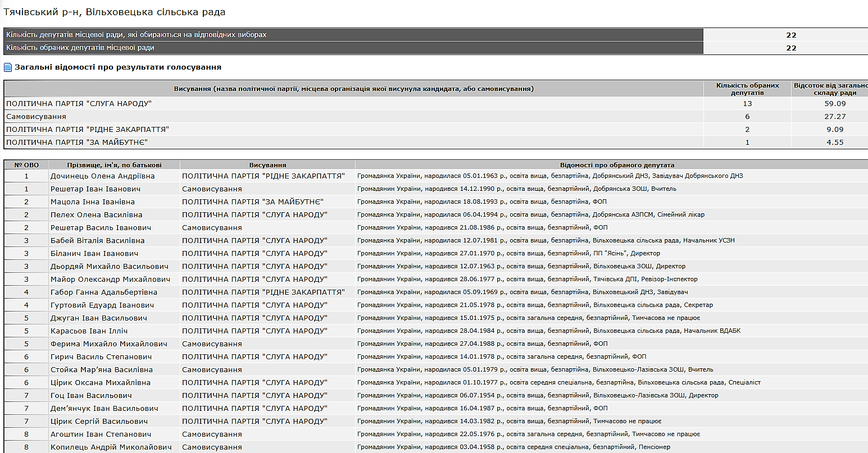Click name Решетар Іван Іванович
868x453 pixels.
click(x=96, y=189)
